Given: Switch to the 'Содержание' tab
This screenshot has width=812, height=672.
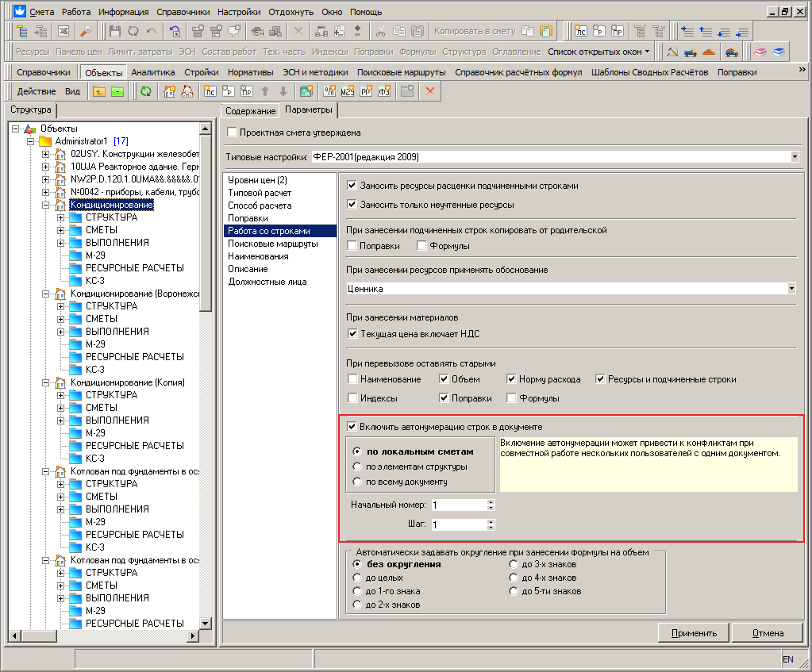Looking at the screenshot, I should (249, 111).
